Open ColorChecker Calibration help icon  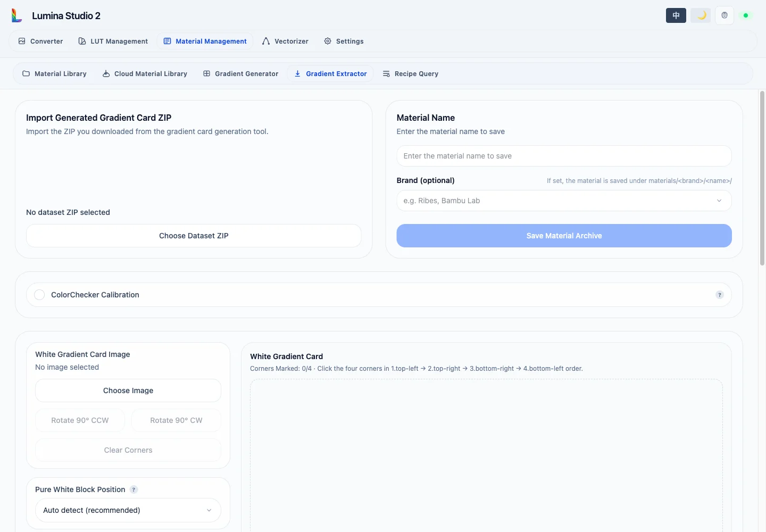(x=720, y=295)
